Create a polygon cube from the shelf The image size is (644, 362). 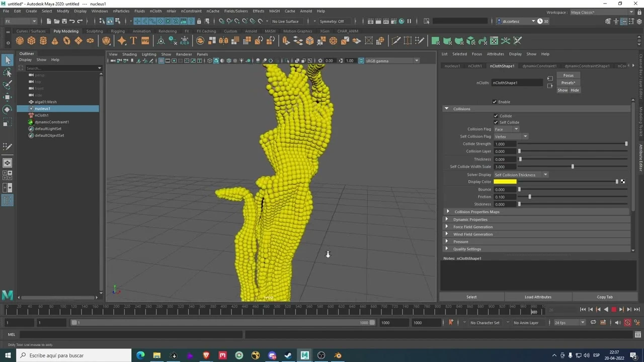click(x=31, y=41)
